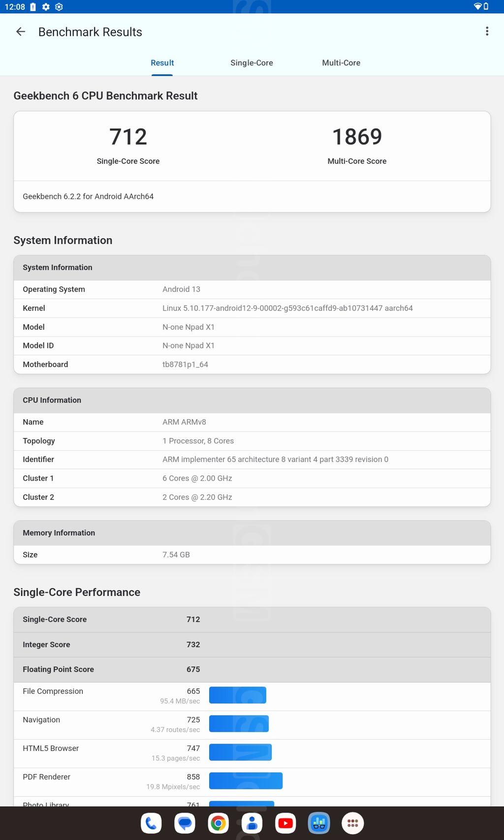This screenshot has height=840, width=504.
Task: Click the File Compression score bar
Action: [238, 695]
